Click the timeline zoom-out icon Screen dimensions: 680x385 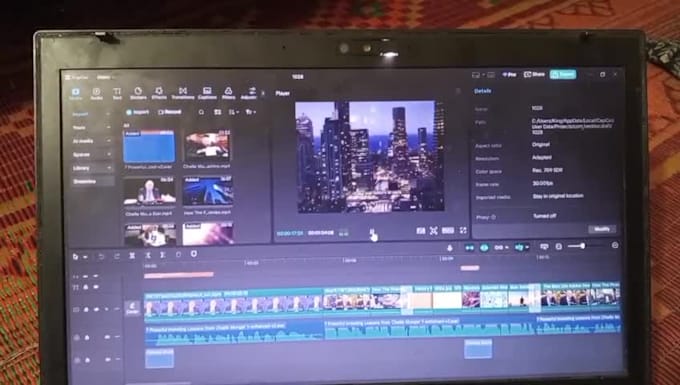559,246
